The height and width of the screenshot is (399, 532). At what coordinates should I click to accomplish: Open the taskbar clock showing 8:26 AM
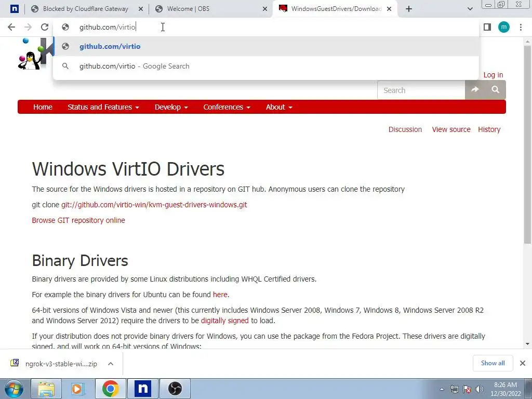pos(506,389)
